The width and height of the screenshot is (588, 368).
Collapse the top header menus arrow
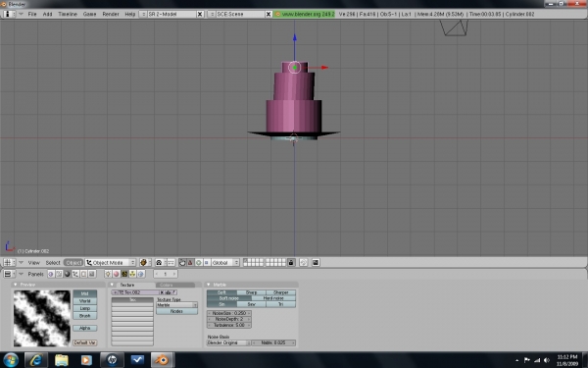21,14
